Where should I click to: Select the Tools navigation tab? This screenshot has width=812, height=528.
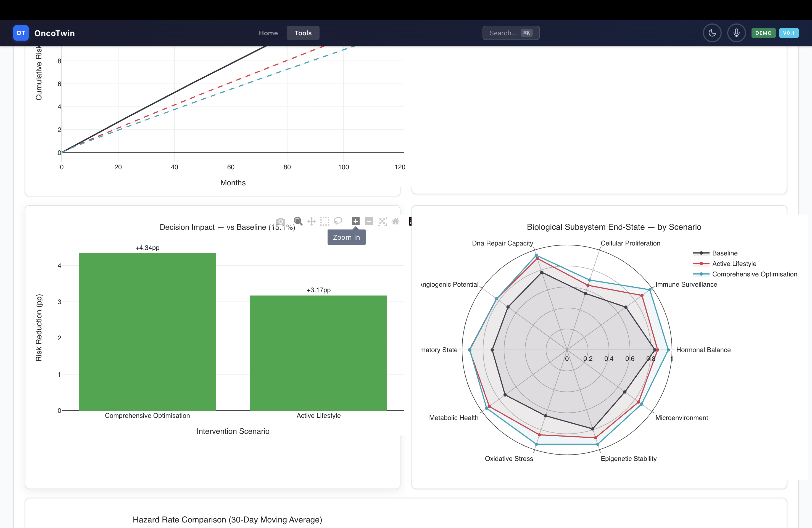pyautogui.click(x=303, y=33)
